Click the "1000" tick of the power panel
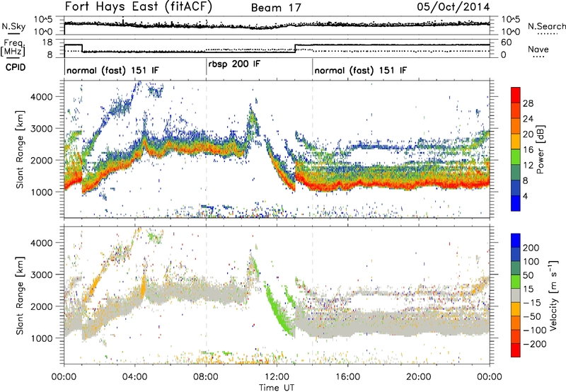Image resolution: width=566 pixels, height=392 pixels. coord(41,192)
